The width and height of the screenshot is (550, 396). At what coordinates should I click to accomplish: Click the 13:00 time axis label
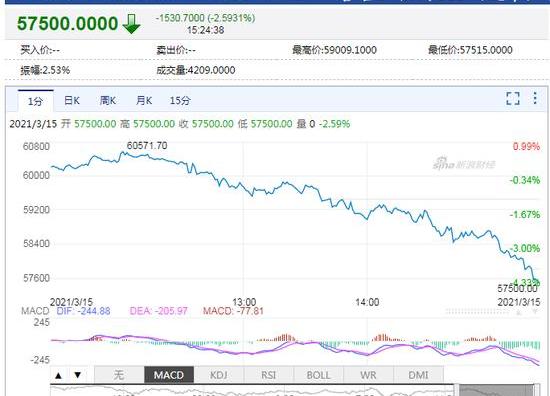tap(244, 302)
